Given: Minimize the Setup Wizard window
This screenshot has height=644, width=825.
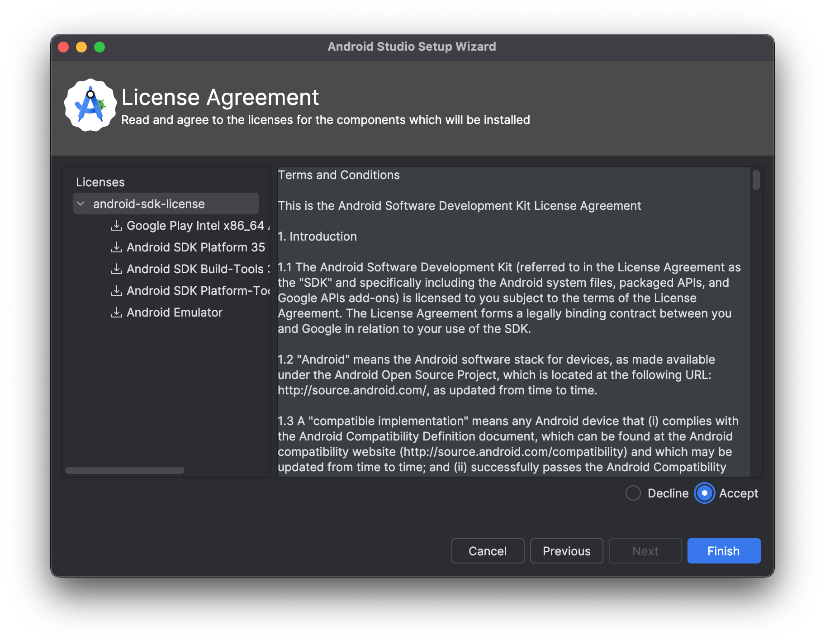Looking at the screenshot, I should tap(81, 47).
